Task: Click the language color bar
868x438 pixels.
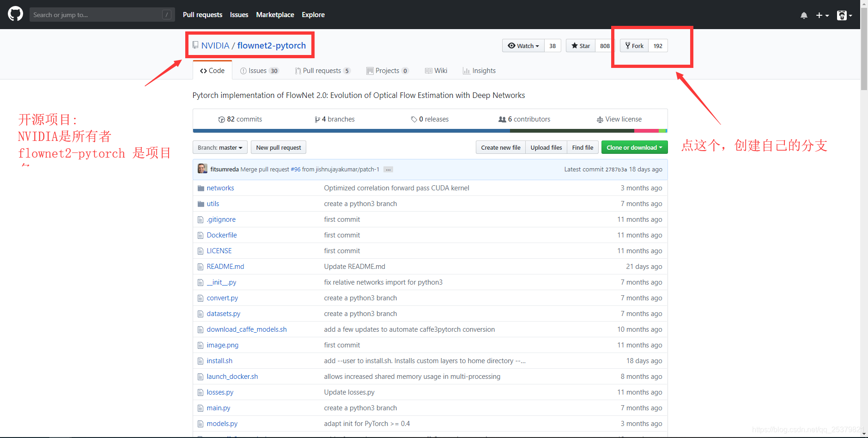Action: pyautogui.click(x=430, y=131)
